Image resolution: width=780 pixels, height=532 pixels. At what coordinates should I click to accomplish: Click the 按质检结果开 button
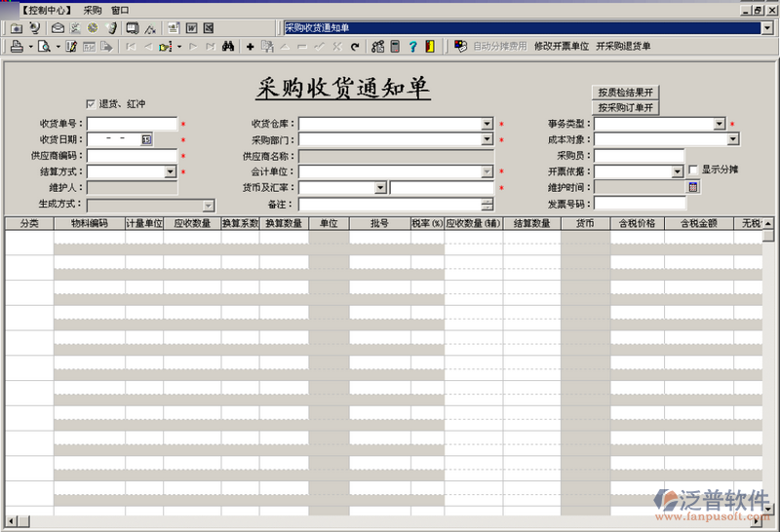pos(625,92)
